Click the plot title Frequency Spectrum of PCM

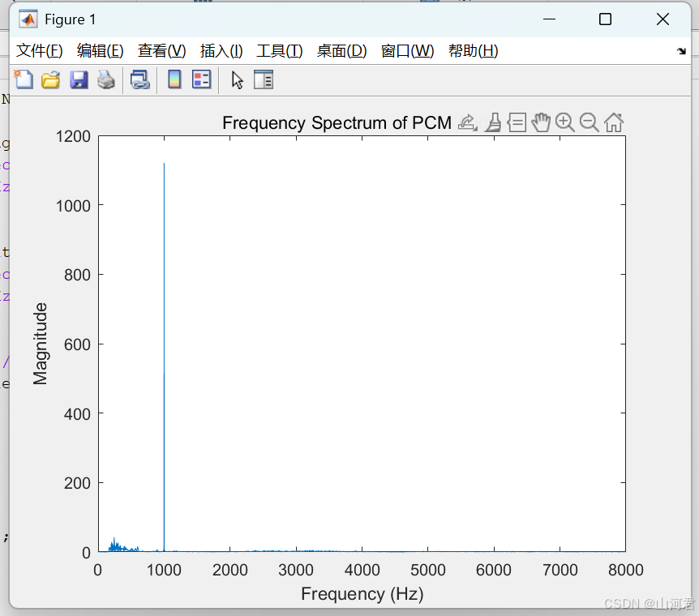coord(337,123)
